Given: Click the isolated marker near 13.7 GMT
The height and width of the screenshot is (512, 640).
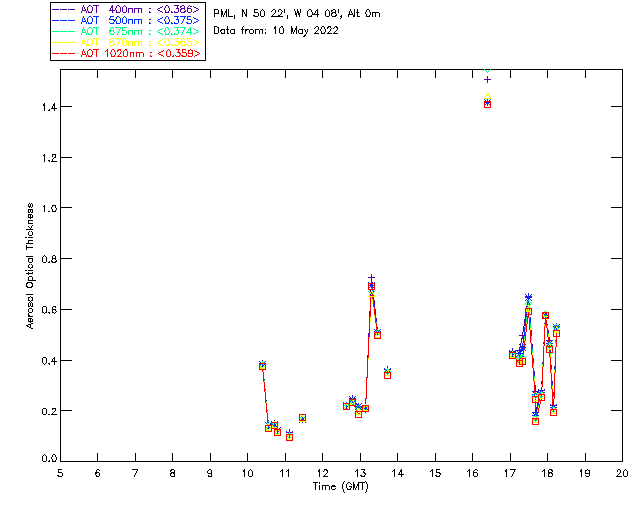Looking at the screenshot, I should pos(387,374).
